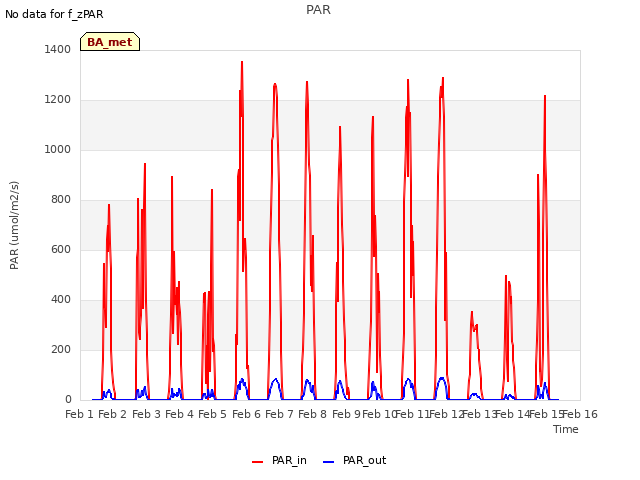Click the BA_met annotation label
This screenshot has width=640, height=480.
coord(110,42)
